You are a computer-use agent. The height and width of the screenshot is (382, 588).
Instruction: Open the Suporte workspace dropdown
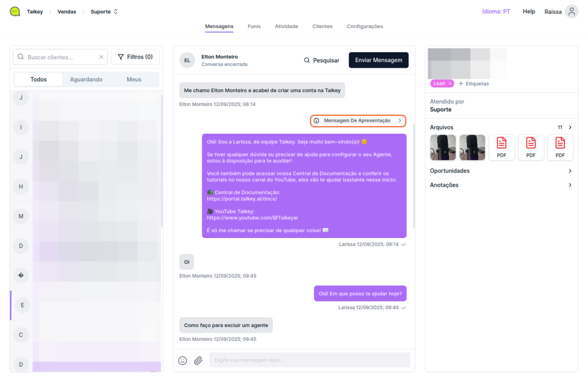coord(104,11)
